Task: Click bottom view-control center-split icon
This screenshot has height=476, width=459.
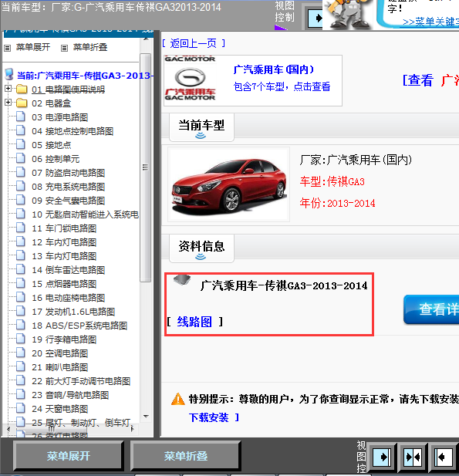Action: tap(413, 457)
